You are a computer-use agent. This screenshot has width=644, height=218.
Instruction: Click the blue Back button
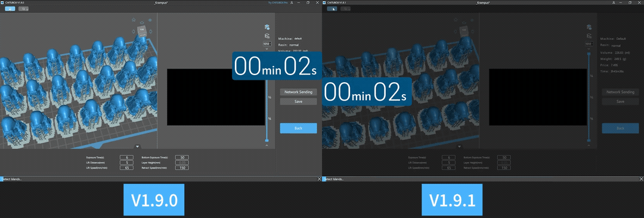(299, 128)
